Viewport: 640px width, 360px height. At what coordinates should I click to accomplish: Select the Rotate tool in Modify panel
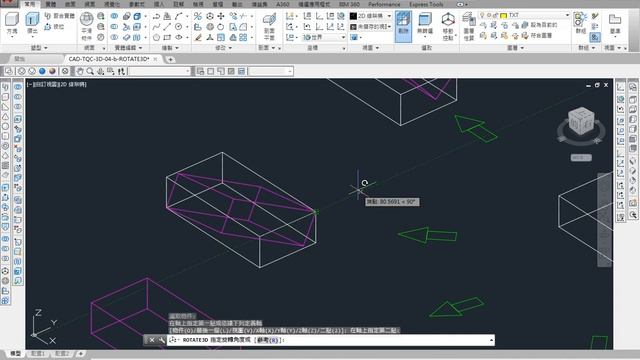(220, 27)
